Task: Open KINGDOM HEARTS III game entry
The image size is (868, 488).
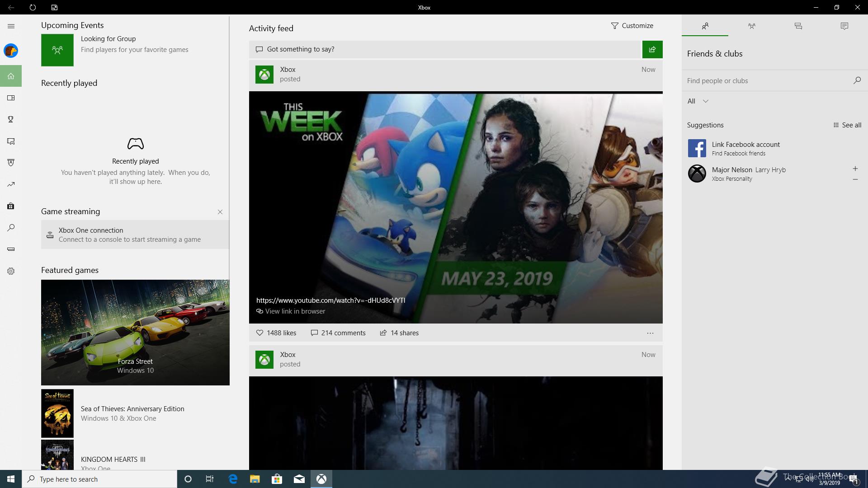Action: [135, 455]
